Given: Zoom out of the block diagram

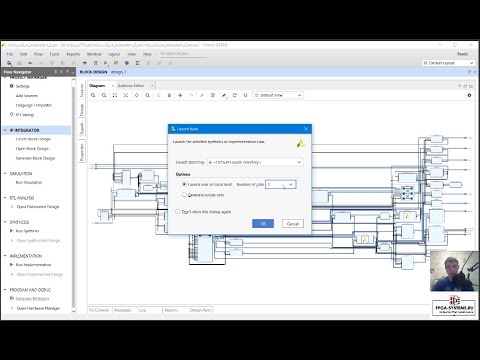Looking at the screenshot, I should 104,95.
